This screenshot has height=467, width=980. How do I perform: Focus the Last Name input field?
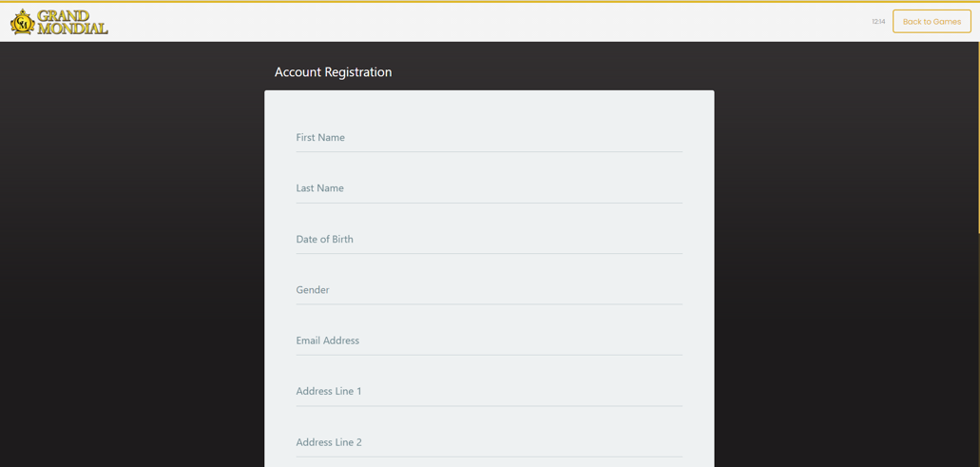click(489, 188)
